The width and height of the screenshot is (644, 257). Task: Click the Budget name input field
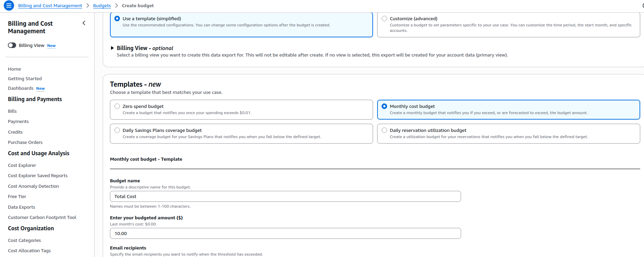(285, 196)
